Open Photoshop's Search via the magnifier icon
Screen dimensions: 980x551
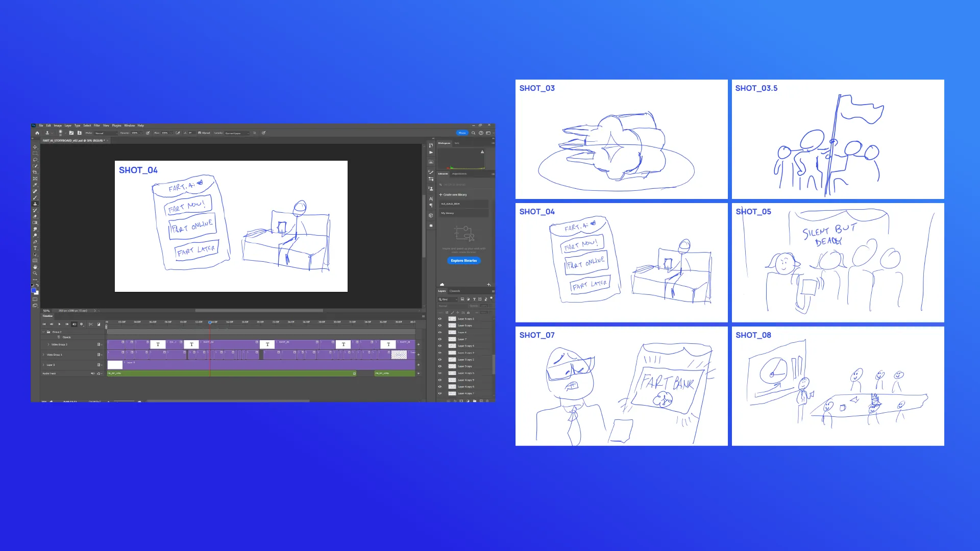click(x=474, y=133)
